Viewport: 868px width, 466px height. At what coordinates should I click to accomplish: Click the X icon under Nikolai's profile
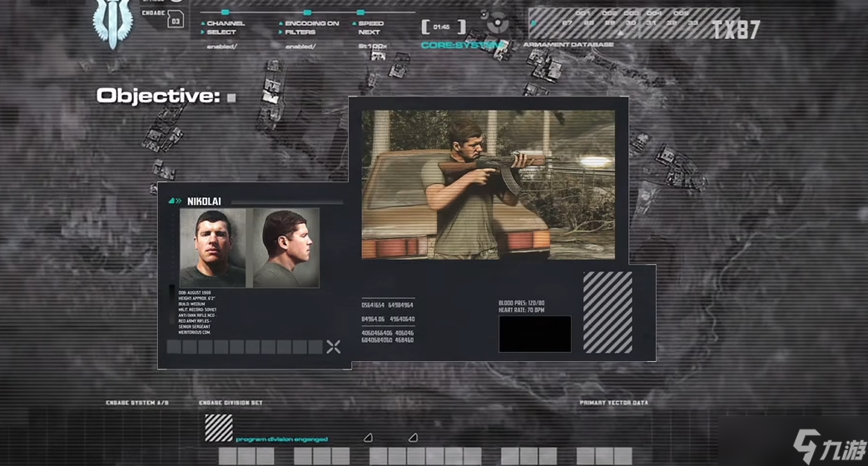333,347
